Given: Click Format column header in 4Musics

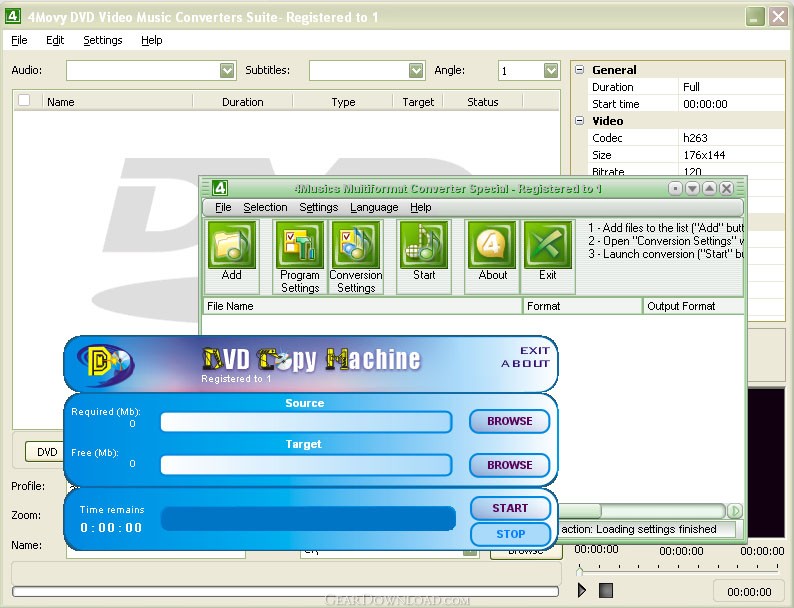Looking at the screenshot, I should point(582,306).
